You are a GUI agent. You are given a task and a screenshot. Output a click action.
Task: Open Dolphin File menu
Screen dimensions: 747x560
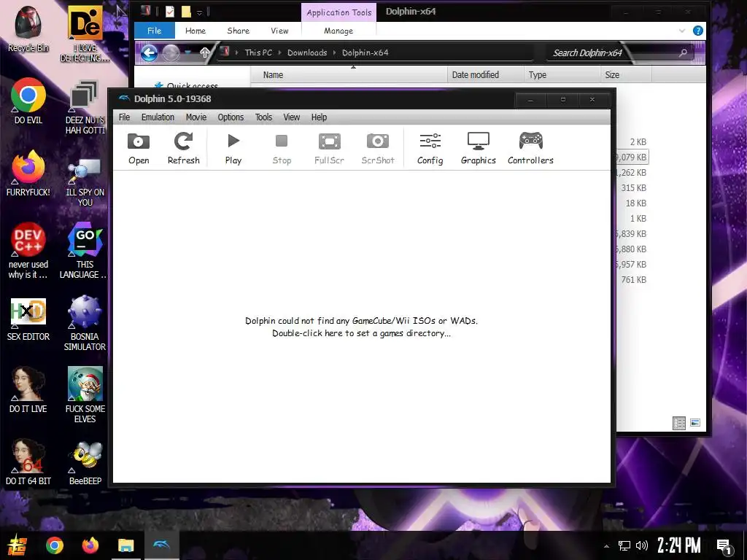pos(124,117)
